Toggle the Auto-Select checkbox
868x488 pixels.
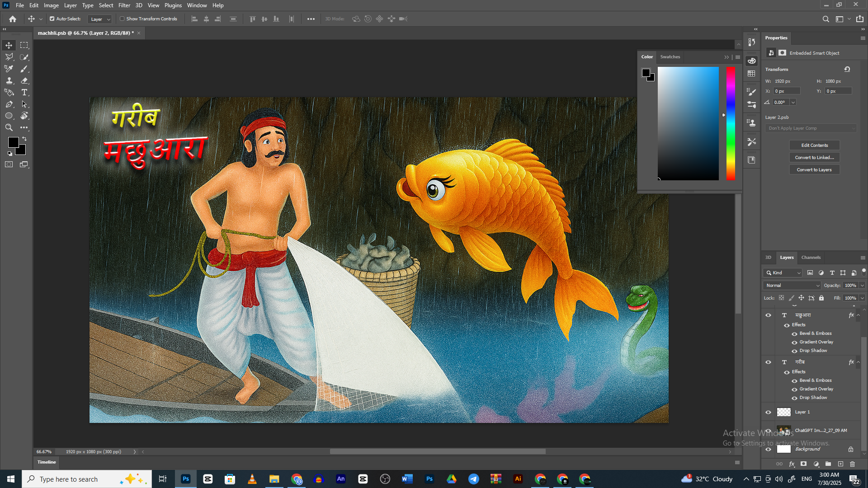(52, 19)
